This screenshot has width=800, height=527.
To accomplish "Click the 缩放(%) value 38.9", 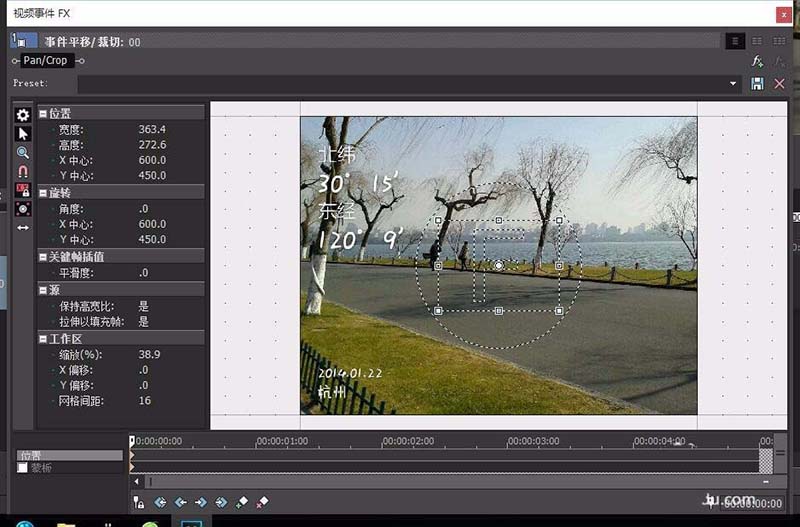I will click(149, 355).
